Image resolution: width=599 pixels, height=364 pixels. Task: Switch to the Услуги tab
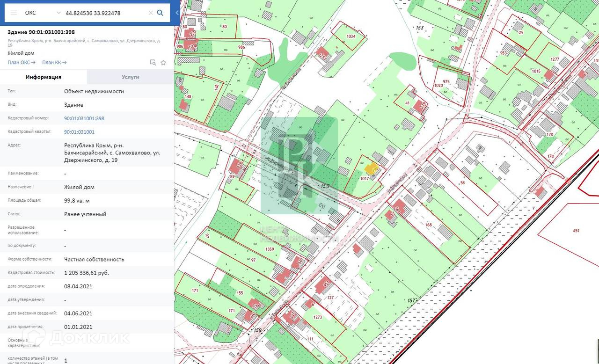(x=130, y=77)
